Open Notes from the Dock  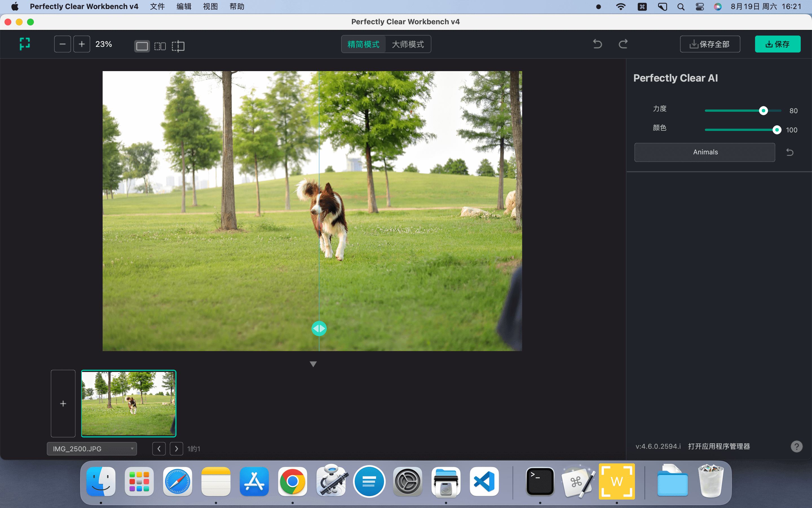click(216, 481)
